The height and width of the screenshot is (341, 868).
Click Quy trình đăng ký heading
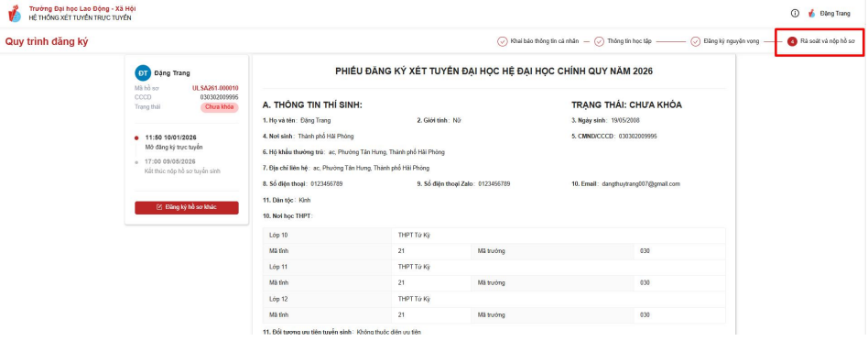pos(47,41)
